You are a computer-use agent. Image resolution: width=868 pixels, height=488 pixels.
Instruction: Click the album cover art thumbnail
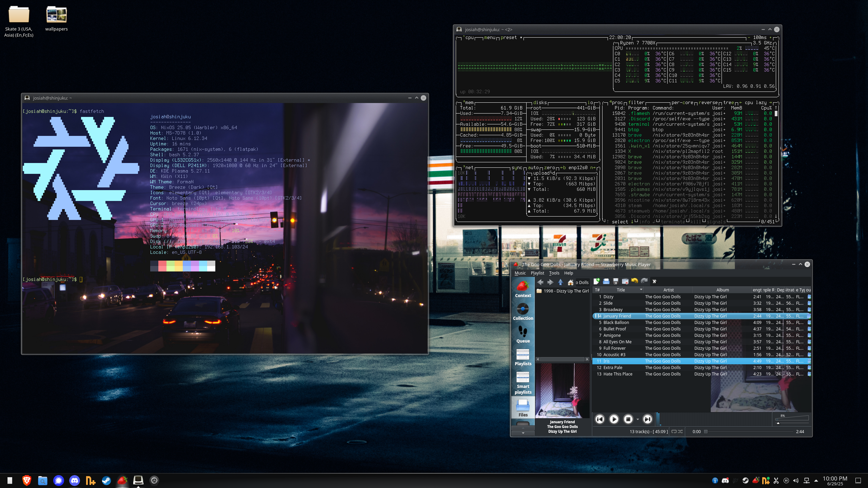[x=562, y=391]
